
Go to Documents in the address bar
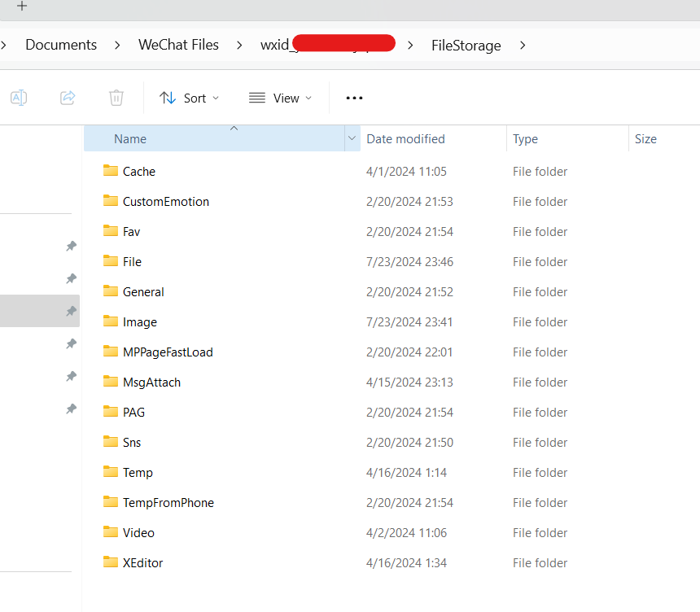tap(61, 45)
